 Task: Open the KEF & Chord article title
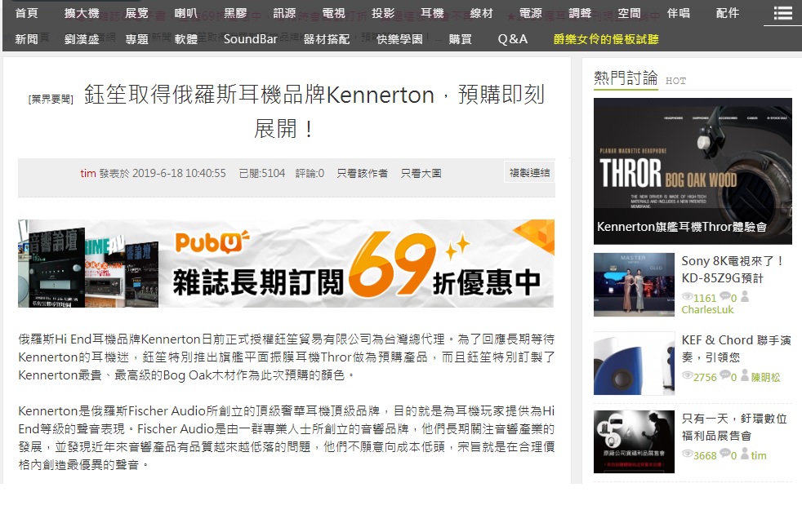click(x=736, y=348)
